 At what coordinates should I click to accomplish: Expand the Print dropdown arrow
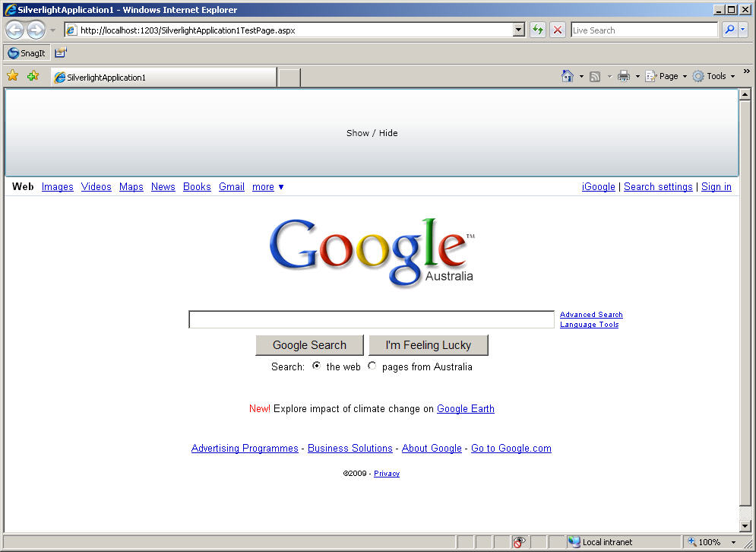tap(637, 76)
